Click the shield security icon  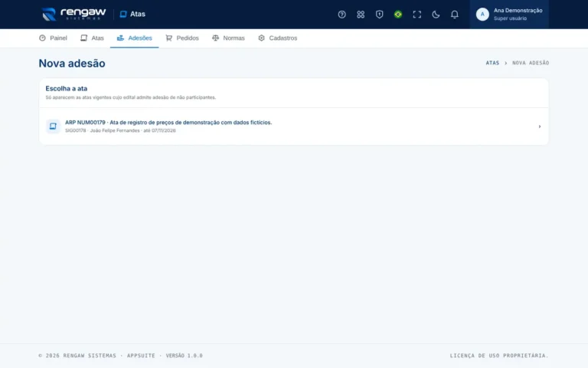[x=379, y=15]
